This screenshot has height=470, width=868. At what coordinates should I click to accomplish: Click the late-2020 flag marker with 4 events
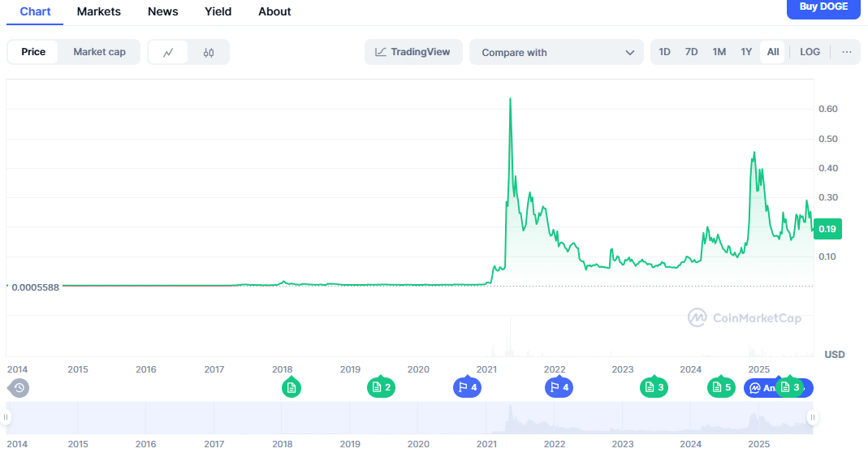coord(467,388)
